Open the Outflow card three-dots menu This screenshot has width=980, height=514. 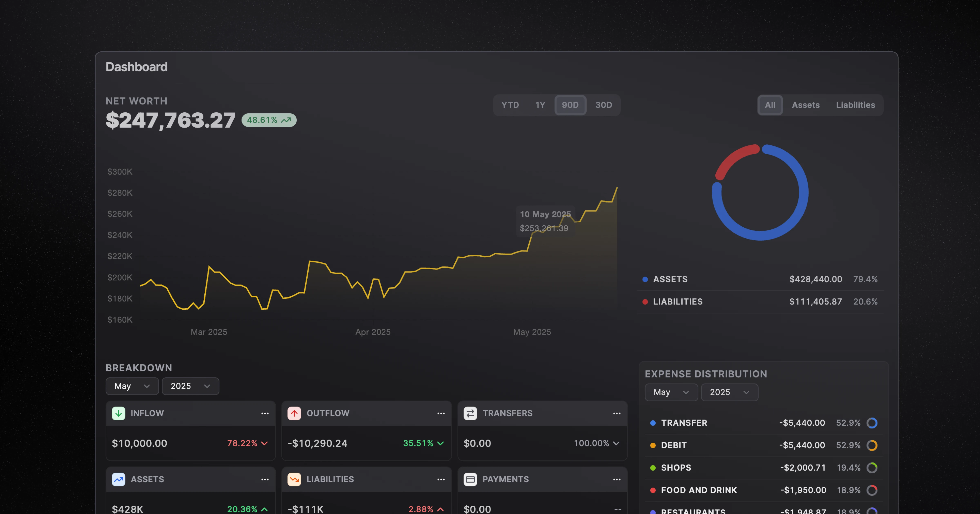pos(441,413)
